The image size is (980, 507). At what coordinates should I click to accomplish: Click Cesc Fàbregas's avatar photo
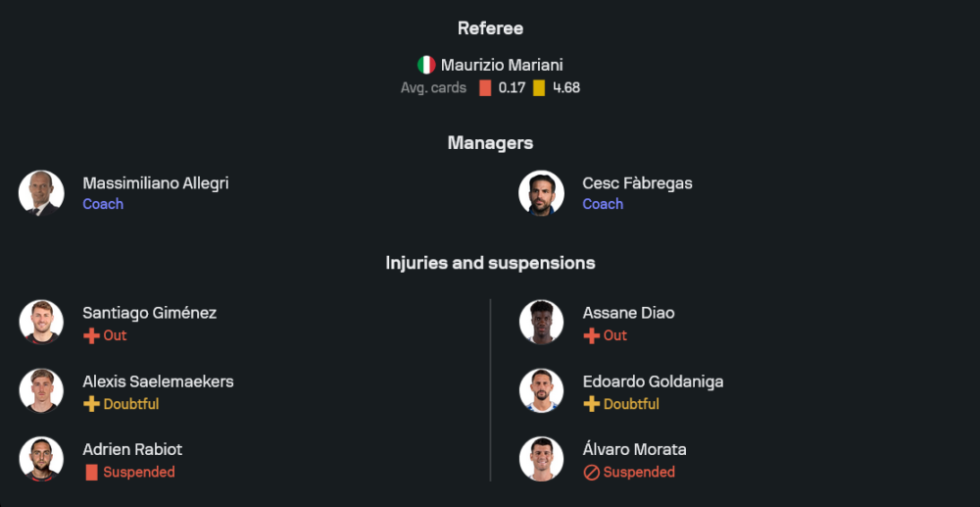click(x=541, y=193)
